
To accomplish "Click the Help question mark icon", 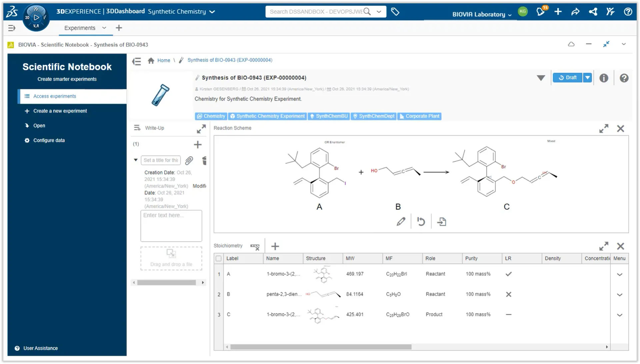I will [628, 11].
